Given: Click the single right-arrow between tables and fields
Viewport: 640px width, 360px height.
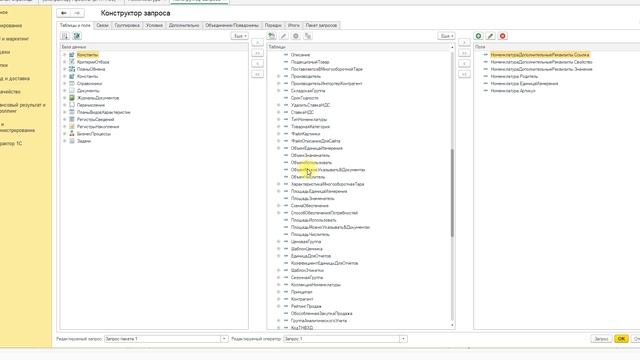Looking at the screenshot, I should [x=464, y=42].
